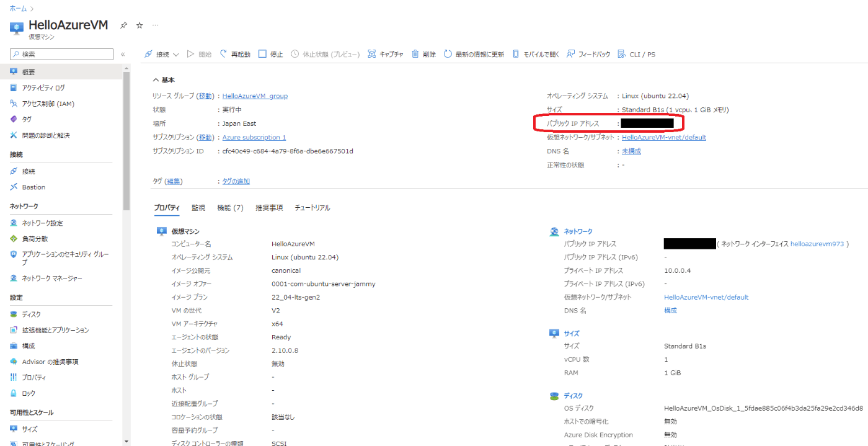This screenshot has height=446, width=868.
Task: Switch to the 推奨事項 tab
Action: pos(269,208)
